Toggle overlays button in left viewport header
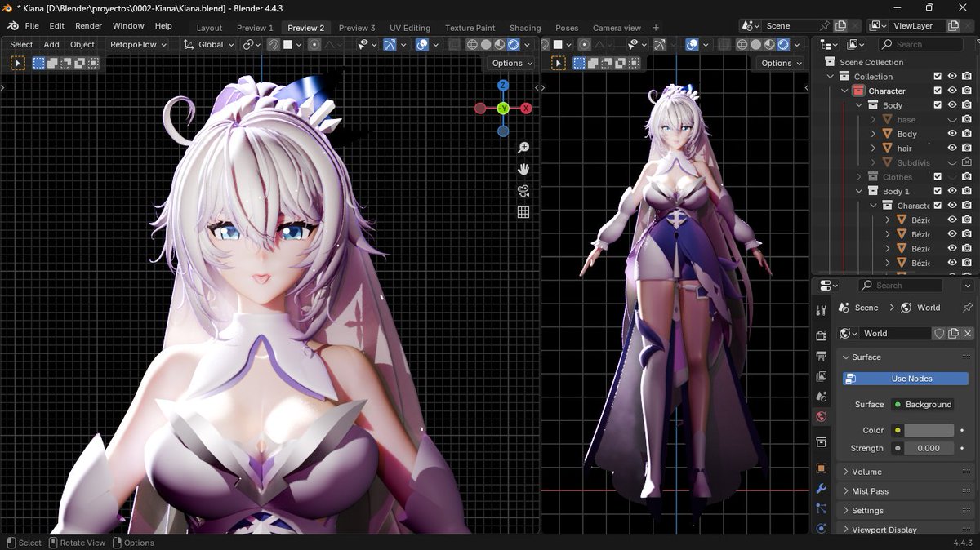The width and height of the screenshot is (980, 550). [x=422, y=45]
